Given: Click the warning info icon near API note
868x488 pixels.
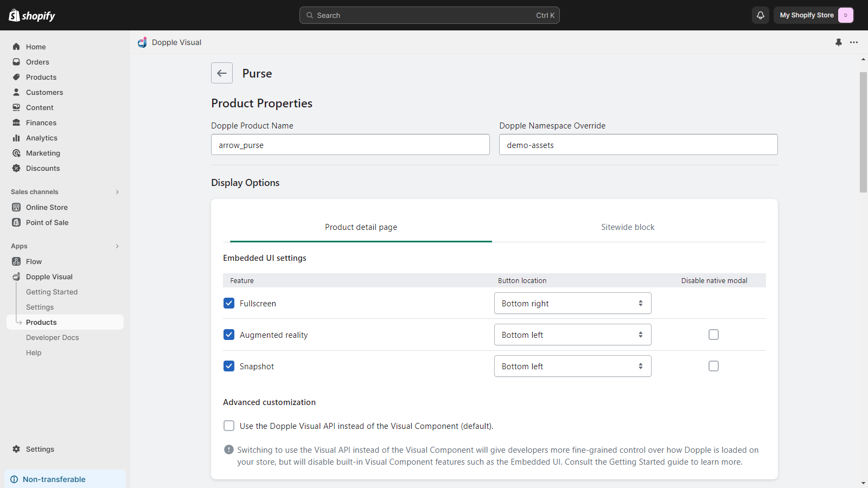Looking at the screenshot, I should pyautogui.click(x=229, y=450).
